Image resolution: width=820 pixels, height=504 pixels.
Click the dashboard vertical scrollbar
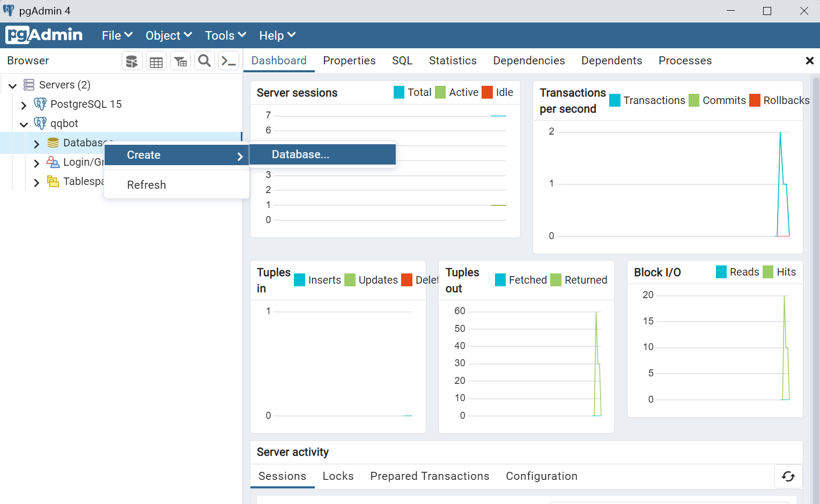(816, 290)
